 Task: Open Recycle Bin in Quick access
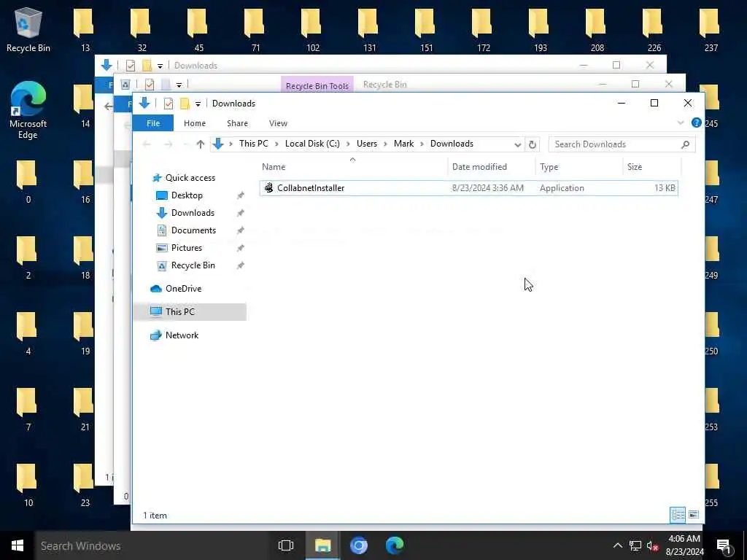tap(193, 265)
